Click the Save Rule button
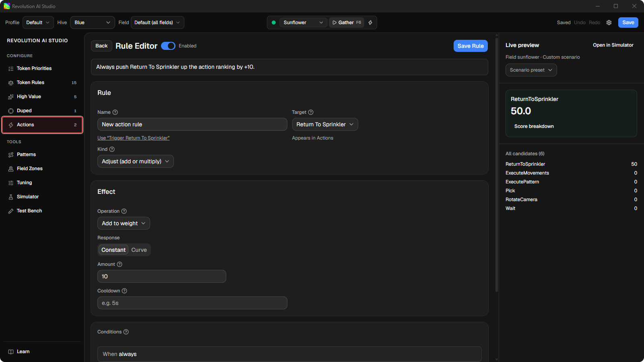The width and height of the screenshot is (644, 362). coord(471,46)
